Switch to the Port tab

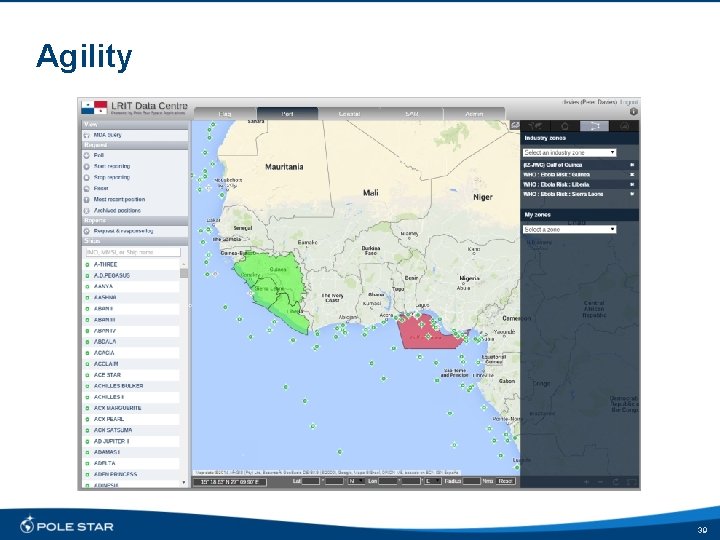(287, 113)
